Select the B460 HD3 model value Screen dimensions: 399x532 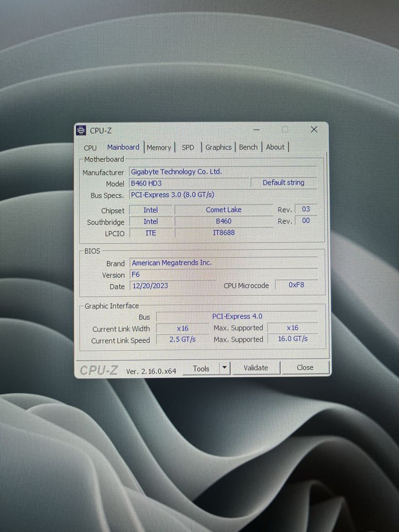(x=189, y=184)
